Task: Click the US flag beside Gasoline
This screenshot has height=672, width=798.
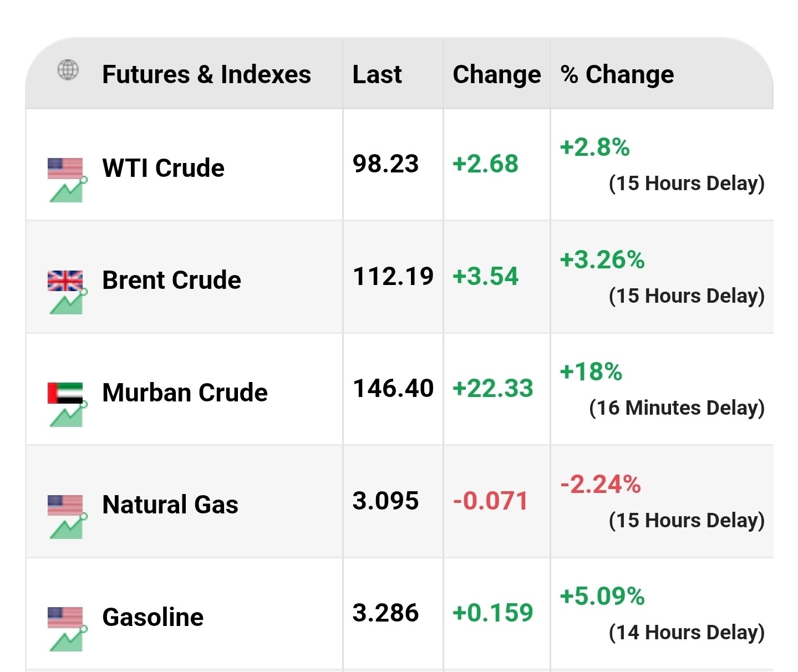Action: (x=65, y=617)
